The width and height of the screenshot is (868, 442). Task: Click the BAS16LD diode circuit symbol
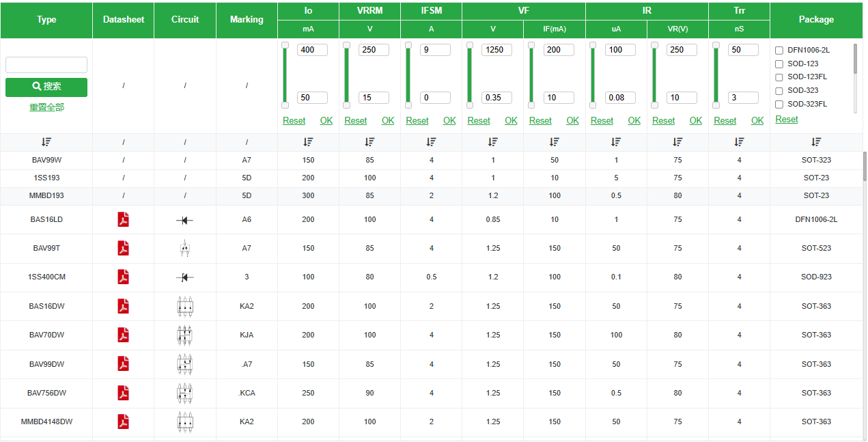185,220
